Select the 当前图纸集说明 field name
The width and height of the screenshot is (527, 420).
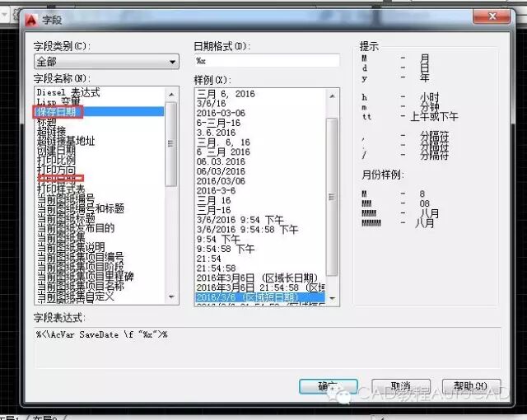(71, 247)
